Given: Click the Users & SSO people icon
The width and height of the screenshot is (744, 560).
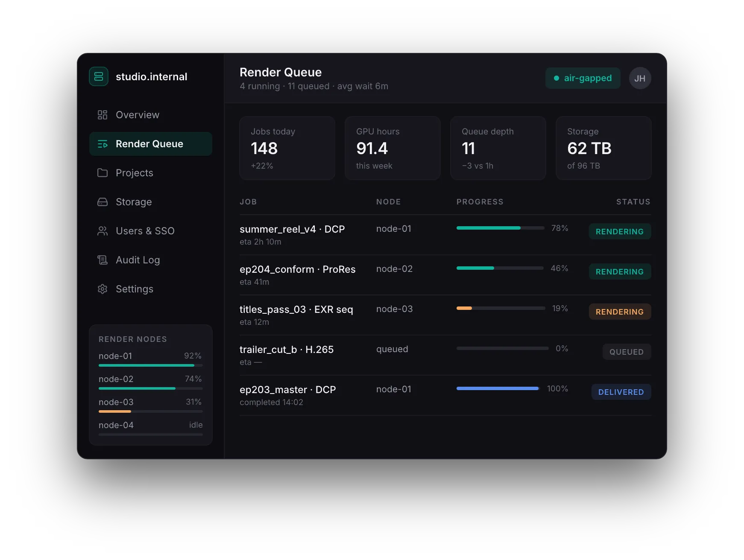Looking at the screenshot, I should 103,231.
